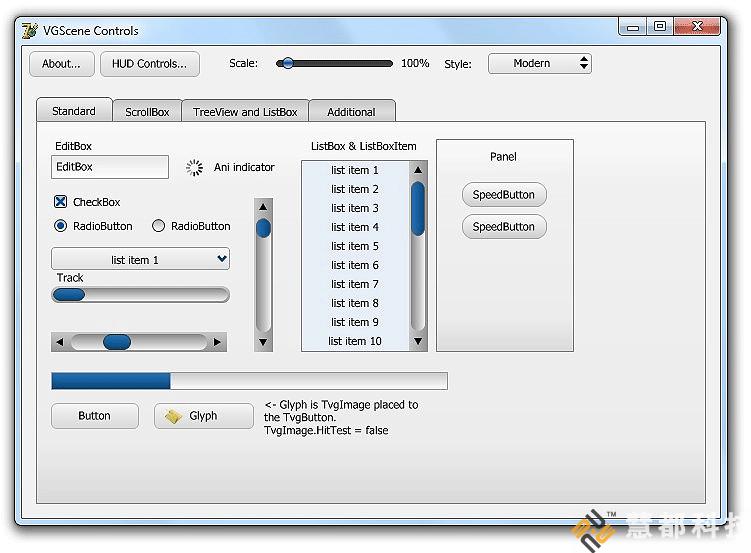Maximize the VGScene Controls window
This screenshot has width=751, height=553.
660,27
